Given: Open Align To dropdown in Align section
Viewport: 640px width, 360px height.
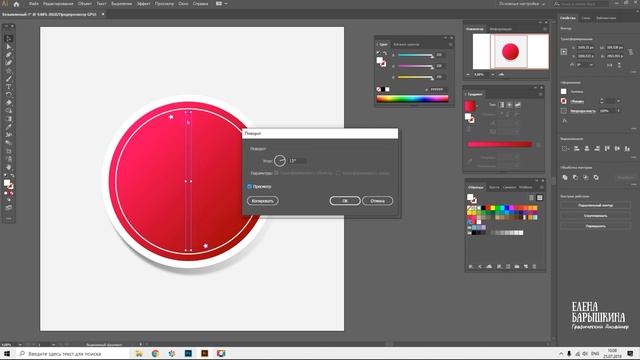Looking at the screenshot, I should click(565, 149).
